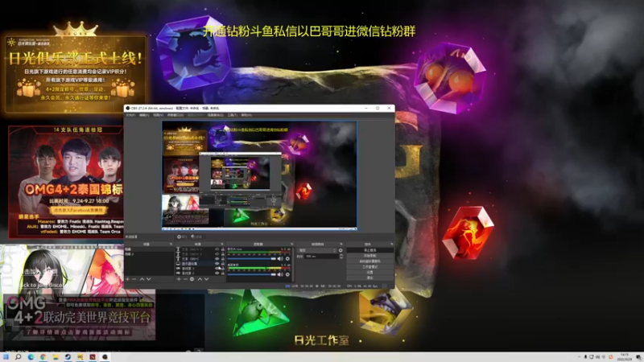Image resolution: width=644 pixels, height=362 pixels.
Task: Lock the bottom source row
Action: (x=223, y=274)
